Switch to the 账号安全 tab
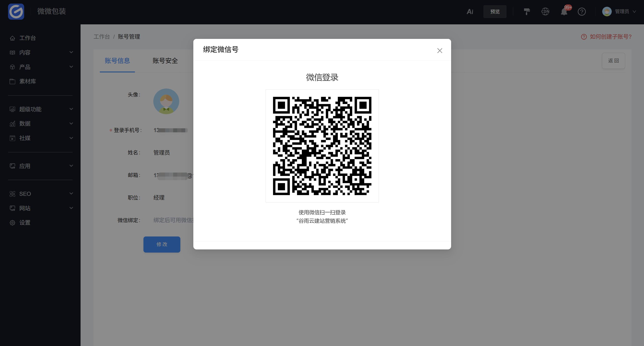The image size is (644, 346). 165,61
